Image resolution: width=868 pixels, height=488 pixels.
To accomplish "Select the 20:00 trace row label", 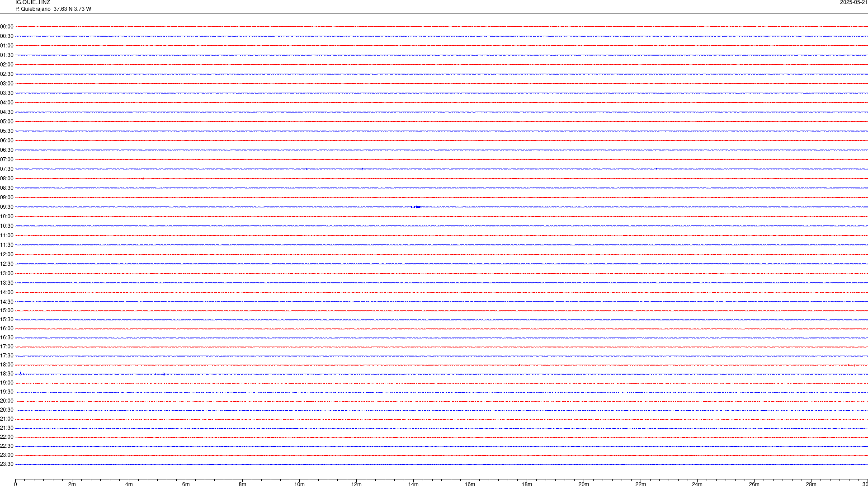I will [x=7, y=401].
